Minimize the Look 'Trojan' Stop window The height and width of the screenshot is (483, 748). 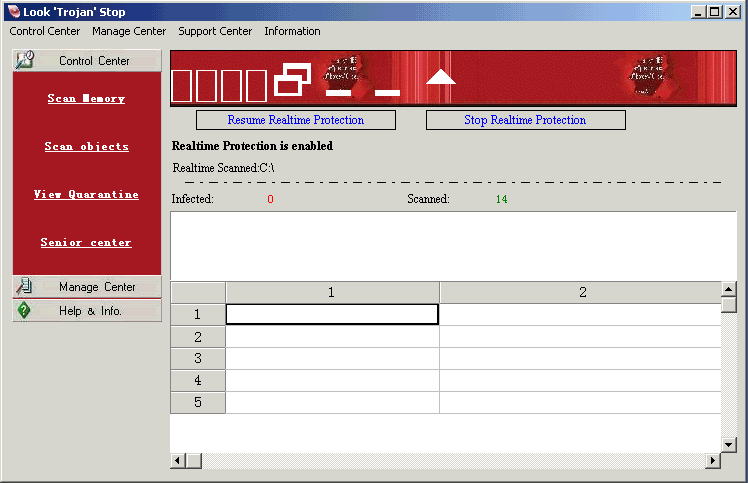click(x=698, y=11)
